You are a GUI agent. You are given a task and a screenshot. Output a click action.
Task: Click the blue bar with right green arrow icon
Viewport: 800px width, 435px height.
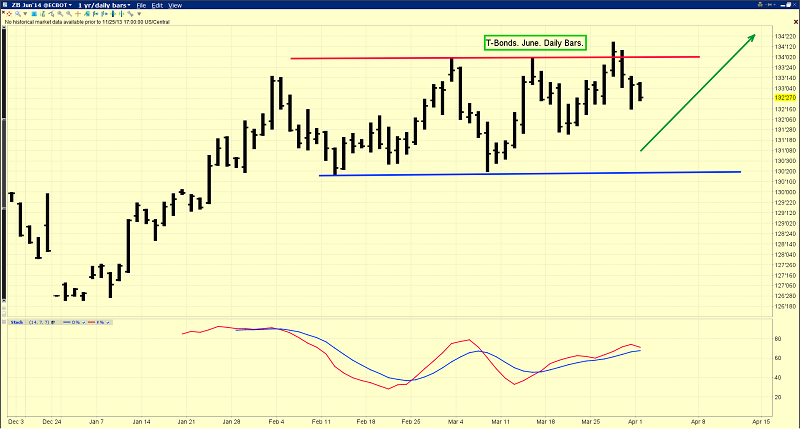click(104, 14)
